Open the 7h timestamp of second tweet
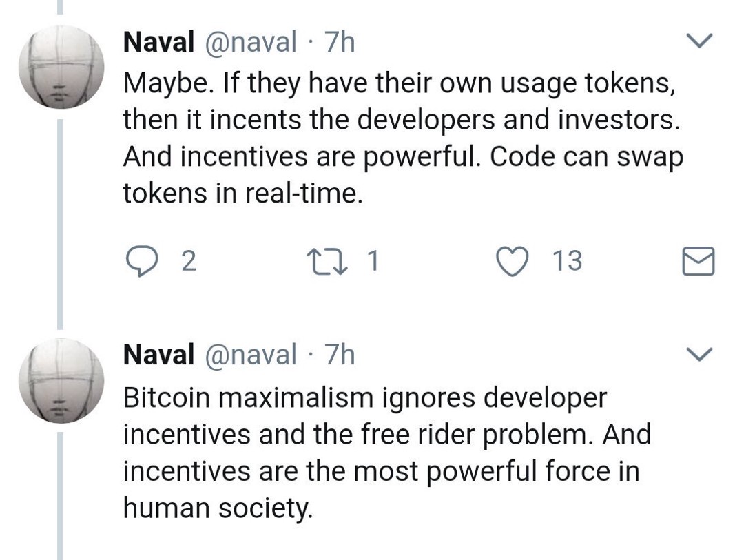 coord(340,355)
